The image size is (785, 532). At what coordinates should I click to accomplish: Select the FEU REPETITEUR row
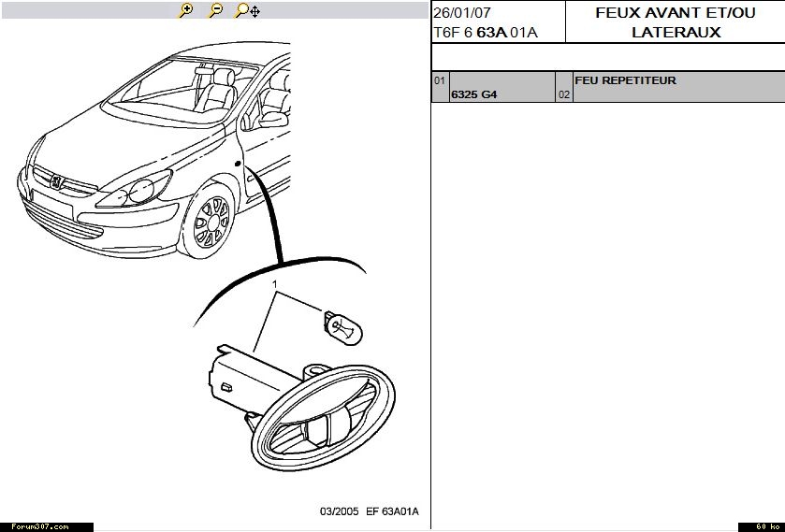(x=625, y=80)
